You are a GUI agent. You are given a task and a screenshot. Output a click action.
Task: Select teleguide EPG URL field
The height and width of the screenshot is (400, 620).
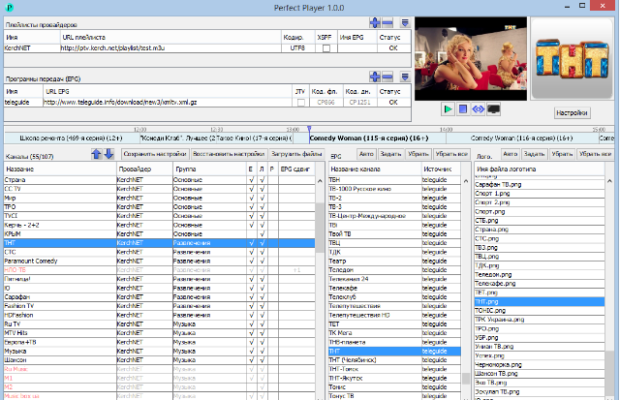pos(167,102)
